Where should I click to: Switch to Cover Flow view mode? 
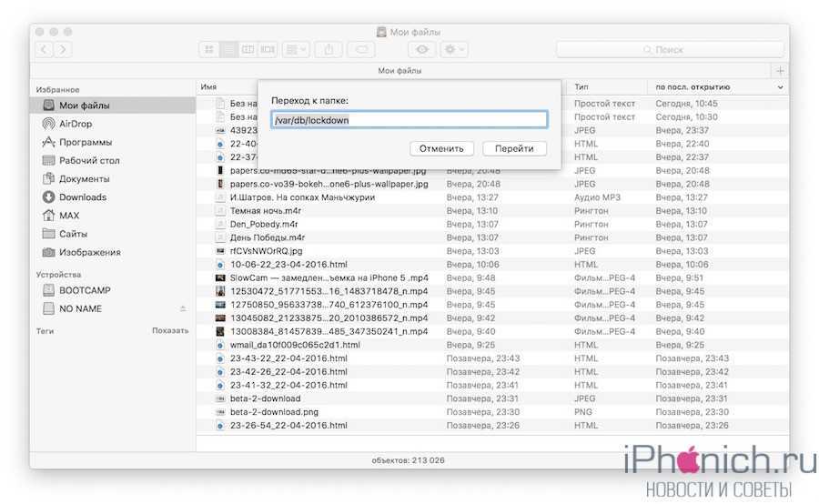(x=267, y=49)
